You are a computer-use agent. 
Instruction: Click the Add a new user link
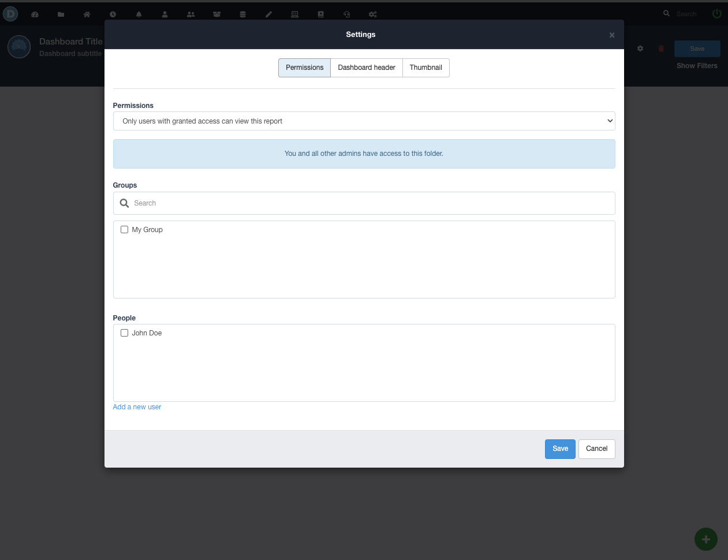[137, 407]
